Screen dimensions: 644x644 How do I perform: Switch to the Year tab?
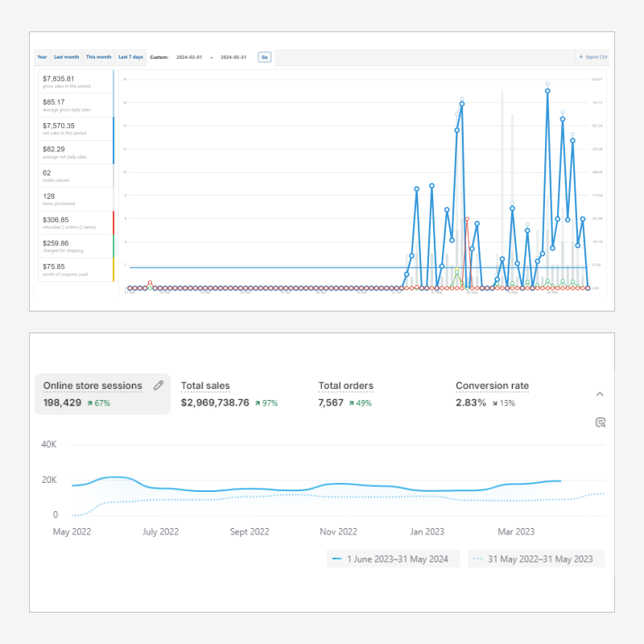click(x=42, y=57)
